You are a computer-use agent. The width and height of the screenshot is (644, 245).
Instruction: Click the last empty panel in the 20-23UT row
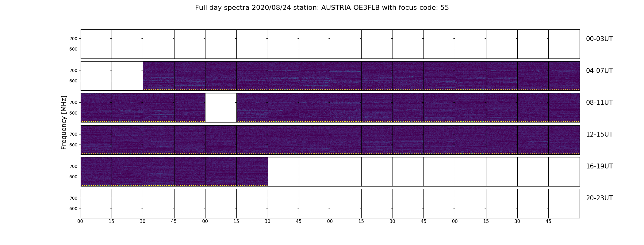[x=564, y=204]
